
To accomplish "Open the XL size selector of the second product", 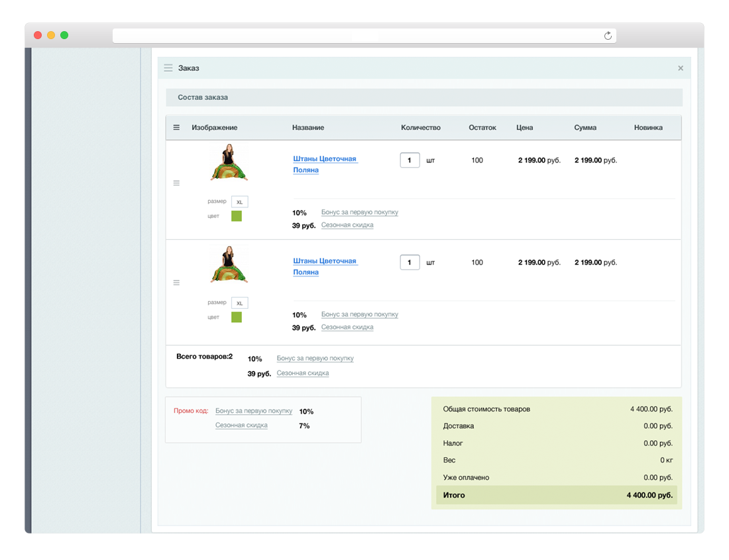I will [x=239, y=304].
